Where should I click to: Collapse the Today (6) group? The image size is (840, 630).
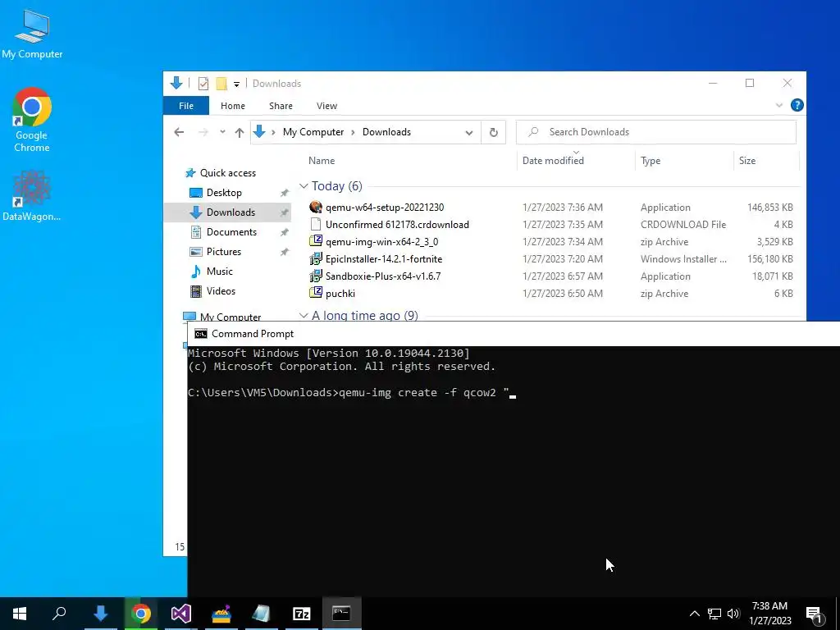pos(304,186)
